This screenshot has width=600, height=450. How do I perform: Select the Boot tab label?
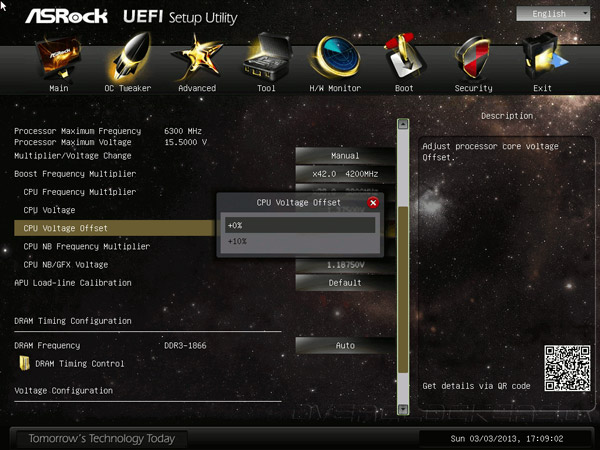click(404, 88)
